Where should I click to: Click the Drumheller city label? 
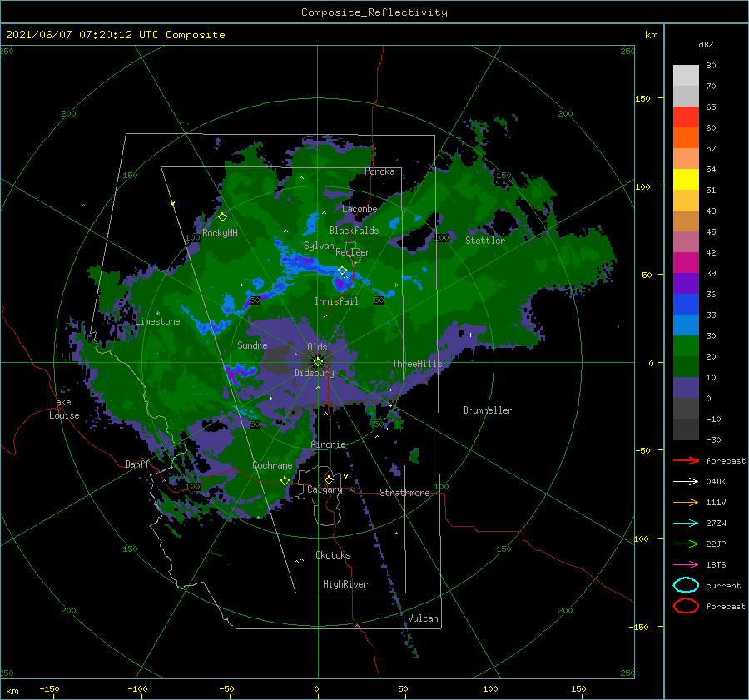pos(488,410)
